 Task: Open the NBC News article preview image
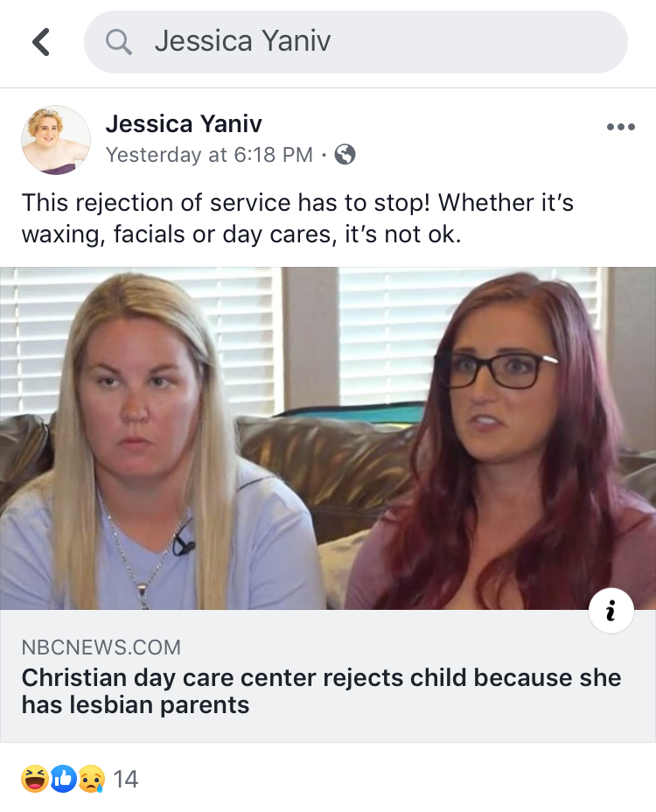[328, 438]
